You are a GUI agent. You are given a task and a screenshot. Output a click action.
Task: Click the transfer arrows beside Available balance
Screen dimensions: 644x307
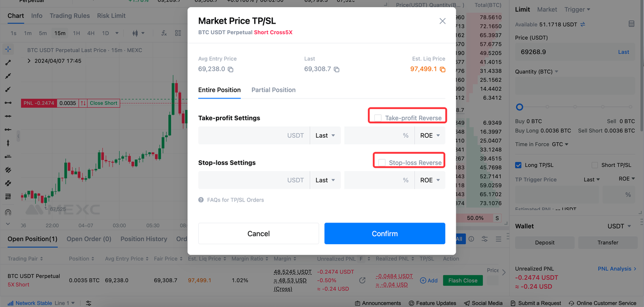(x=583, y=24)
